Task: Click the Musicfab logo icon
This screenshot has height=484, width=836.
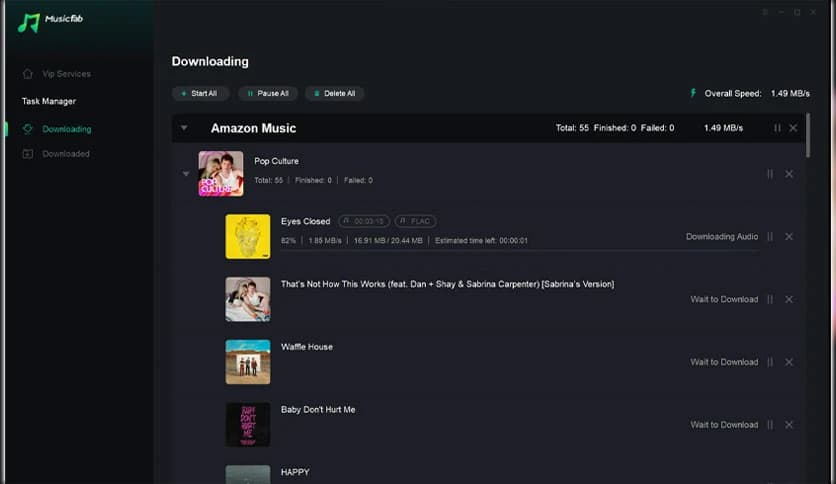Action: (29, 23)
